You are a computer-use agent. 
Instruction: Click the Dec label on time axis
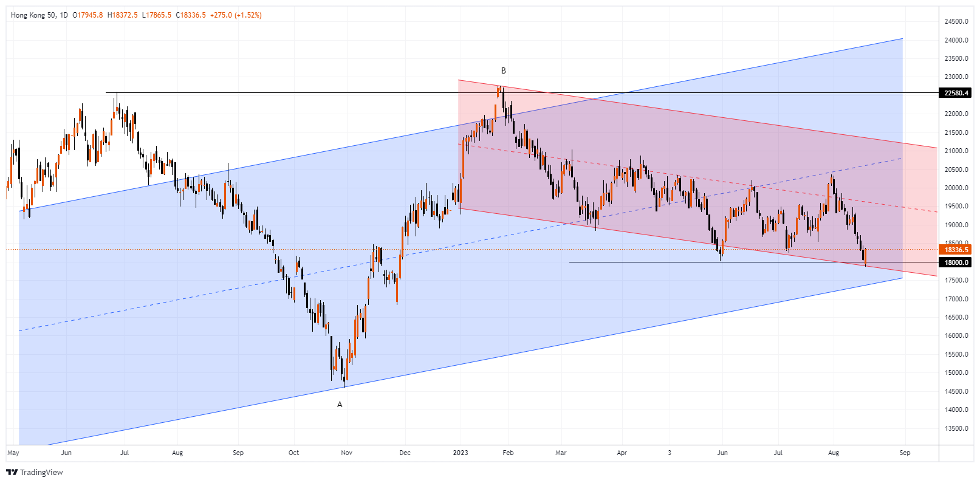tap(405, 453)
